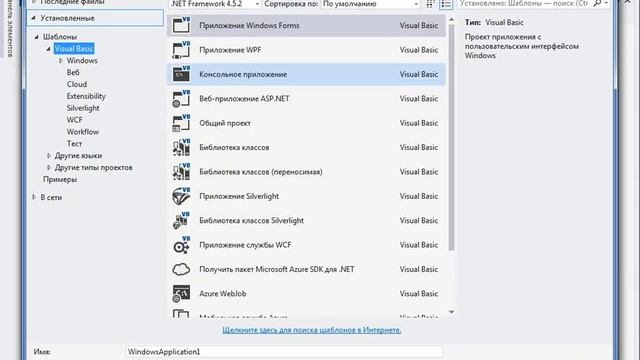Click the Azure SDK cloud icon
This screenshot has width=640, height=360.
pyautogui.click(x=181, y=269)
